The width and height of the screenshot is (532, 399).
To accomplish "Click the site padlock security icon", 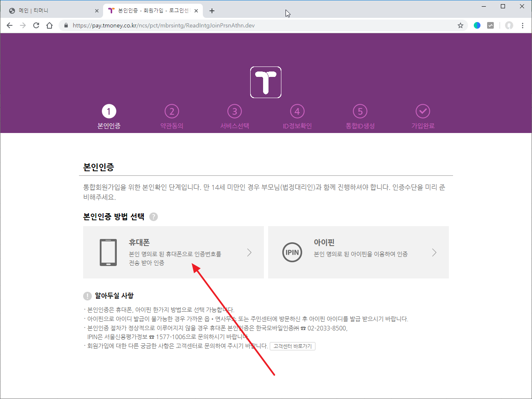I will point(66,25).
